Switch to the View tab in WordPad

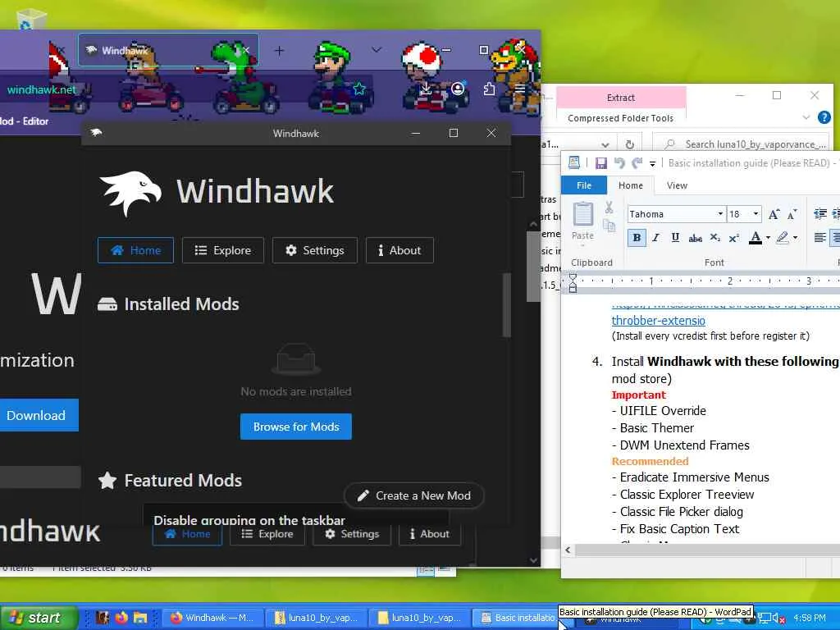[x=677, y=185]
